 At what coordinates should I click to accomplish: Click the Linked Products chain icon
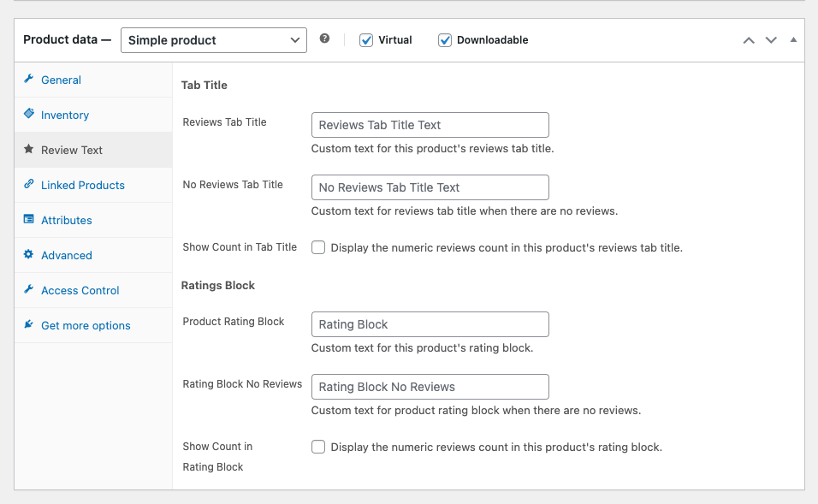pyautogui.click(x=29, y=185)
